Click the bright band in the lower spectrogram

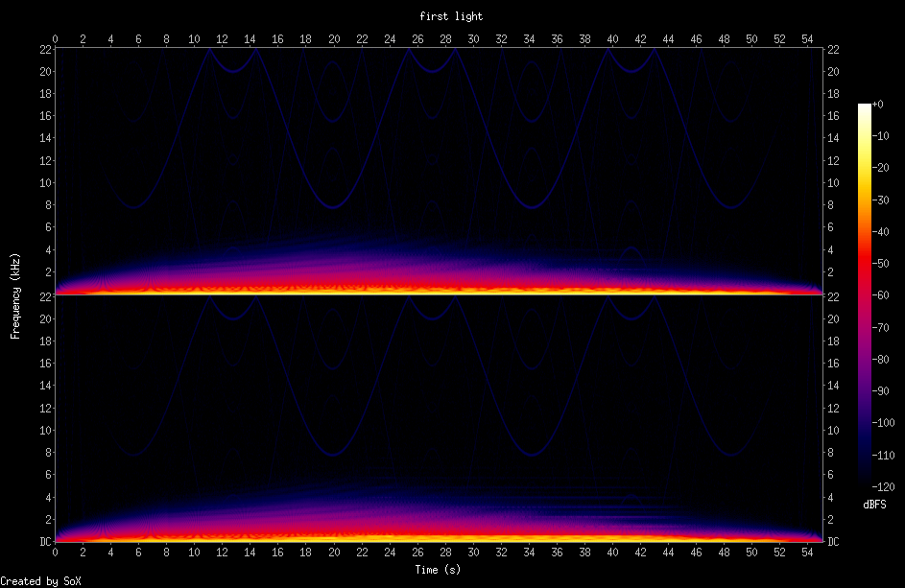pos(437,537)
